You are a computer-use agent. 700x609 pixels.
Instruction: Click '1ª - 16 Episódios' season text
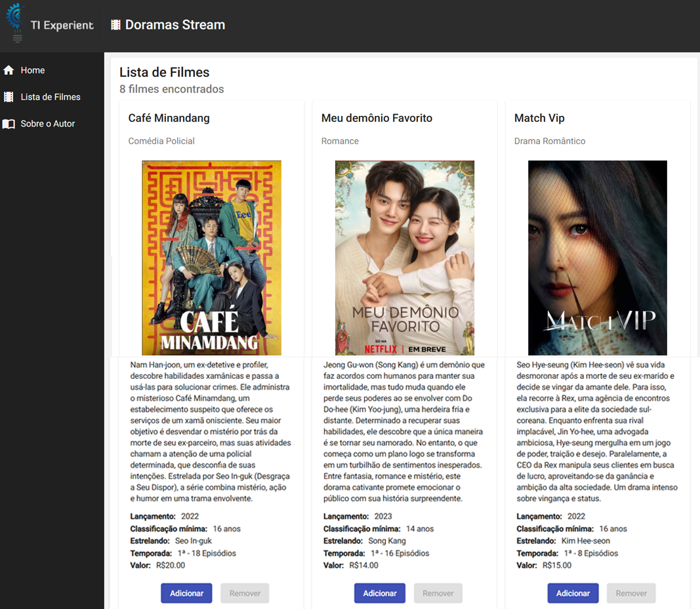(400, 553)
